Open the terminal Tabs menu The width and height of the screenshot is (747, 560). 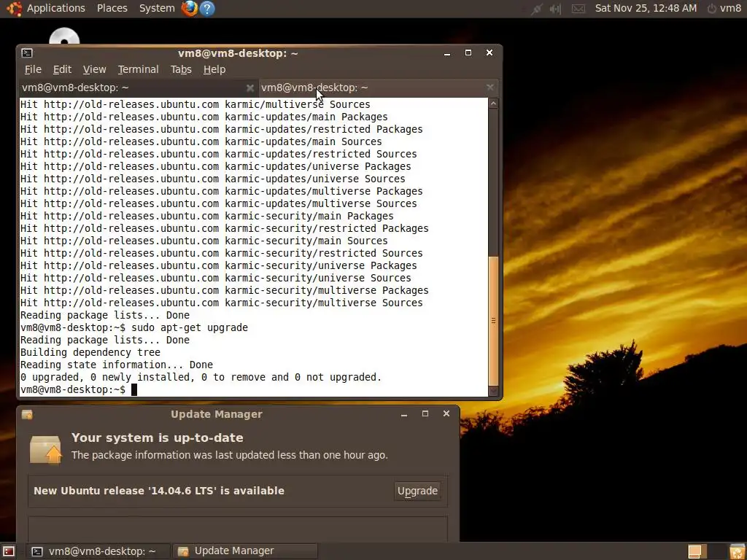[x=181, y=69]
